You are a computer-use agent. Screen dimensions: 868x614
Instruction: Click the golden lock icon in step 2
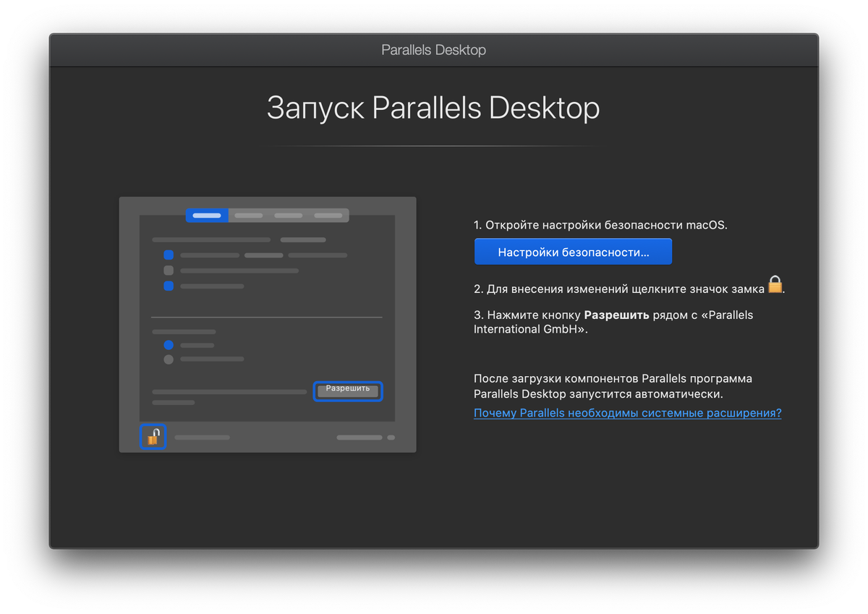click(775, 284)
